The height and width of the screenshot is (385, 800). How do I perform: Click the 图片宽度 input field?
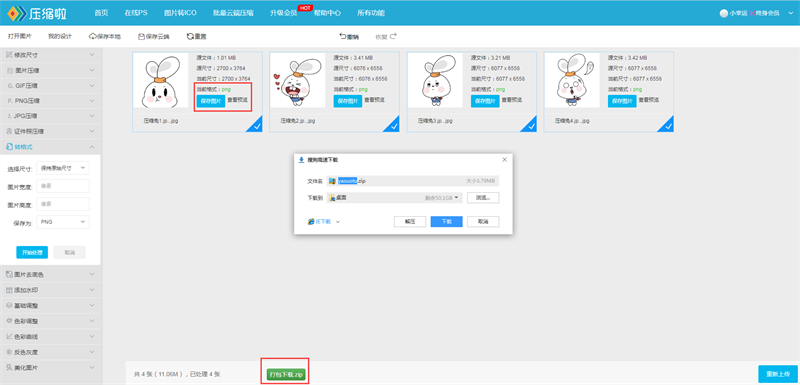coord(63,186)
